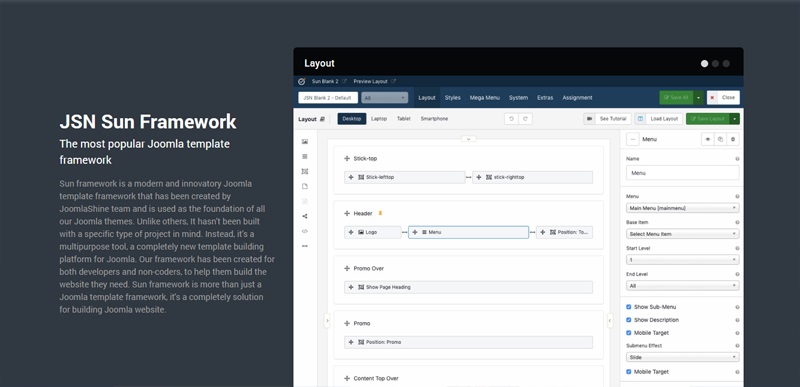Click the duplicate icon in Menu panel header
800x387 pixels.
coord(720,139)
